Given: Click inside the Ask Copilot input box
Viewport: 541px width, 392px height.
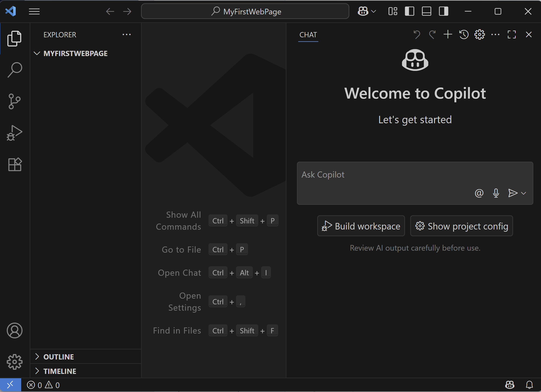Looking at the screenshot, I should pyautogui.click(x=382, y=175).
